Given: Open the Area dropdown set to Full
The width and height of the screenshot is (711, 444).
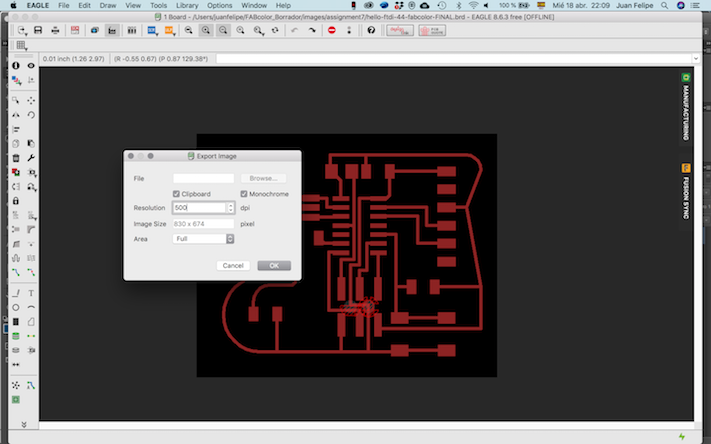Looking at the screenshot, I should pyautogui.click(x=203, y=239).
